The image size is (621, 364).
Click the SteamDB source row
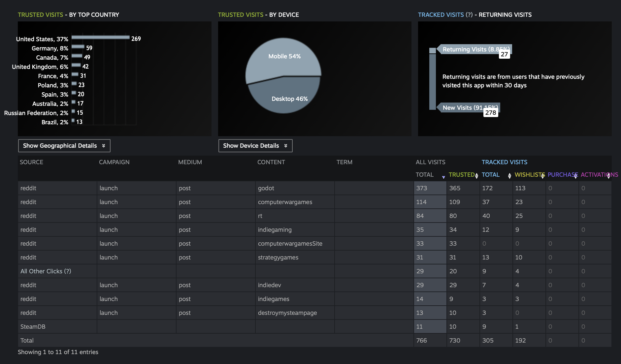(x=315, y=327)
